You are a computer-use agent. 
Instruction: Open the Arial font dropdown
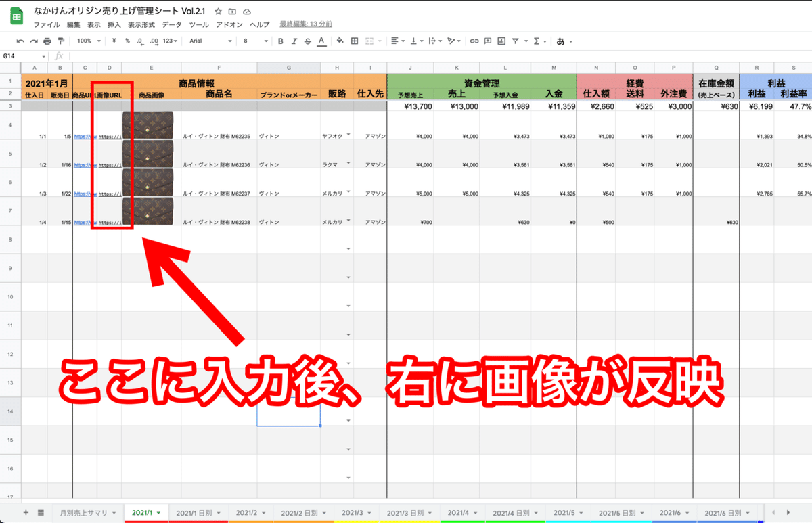point(210,41)
